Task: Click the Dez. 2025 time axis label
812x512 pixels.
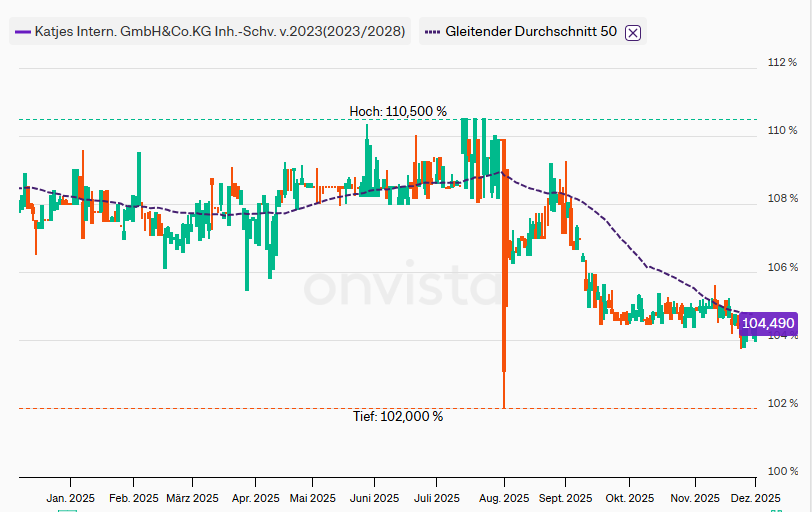Action: 755,497
